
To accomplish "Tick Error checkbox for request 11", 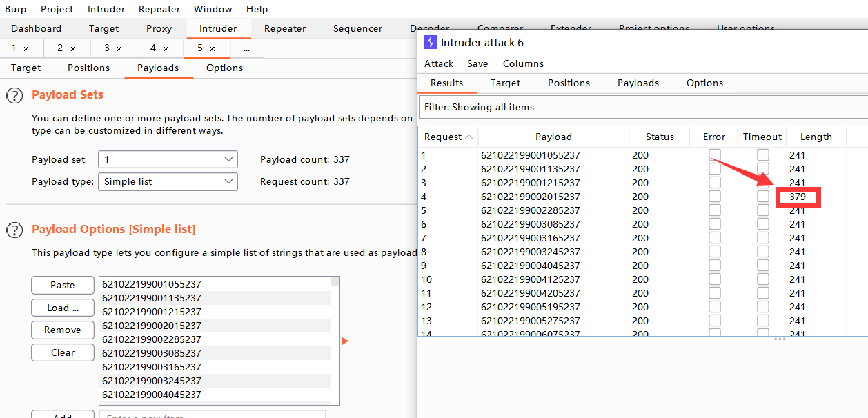I will pos(714,293).
